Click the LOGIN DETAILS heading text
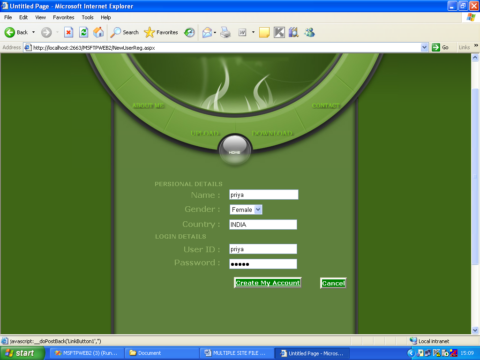The height and width of the screenshot is (360, 480). (x=180, y=236)
